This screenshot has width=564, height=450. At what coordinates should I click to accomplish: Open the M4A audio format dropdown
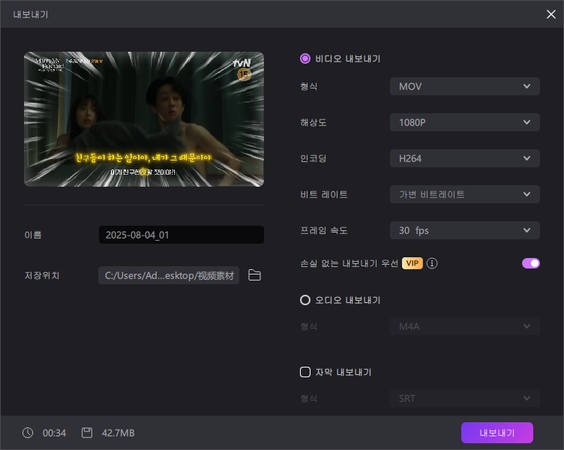point(465,326)
